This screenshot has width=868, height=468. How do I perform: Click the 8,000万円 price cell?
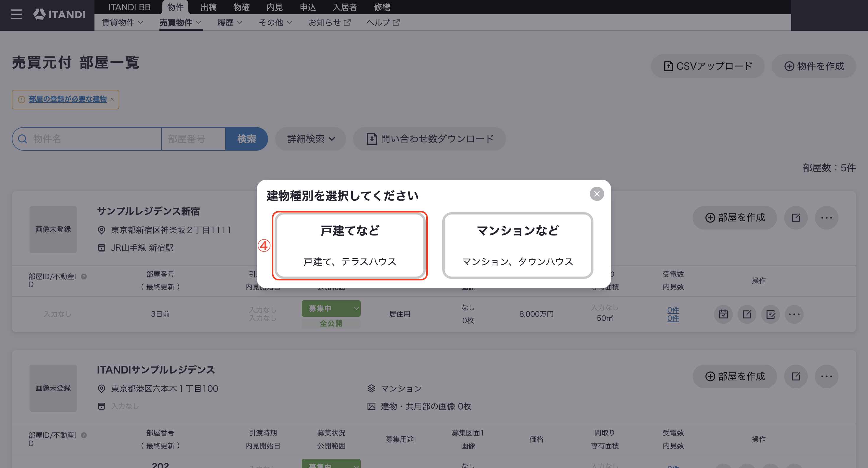click(x=536, y=314)
